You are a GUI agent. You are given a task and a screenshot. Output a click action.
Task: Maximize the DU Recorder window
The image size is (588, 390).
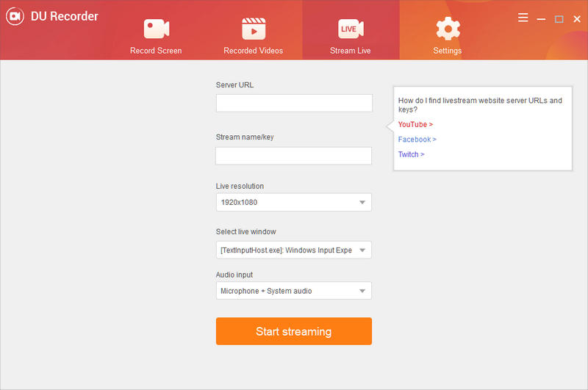tap(559, 19)
